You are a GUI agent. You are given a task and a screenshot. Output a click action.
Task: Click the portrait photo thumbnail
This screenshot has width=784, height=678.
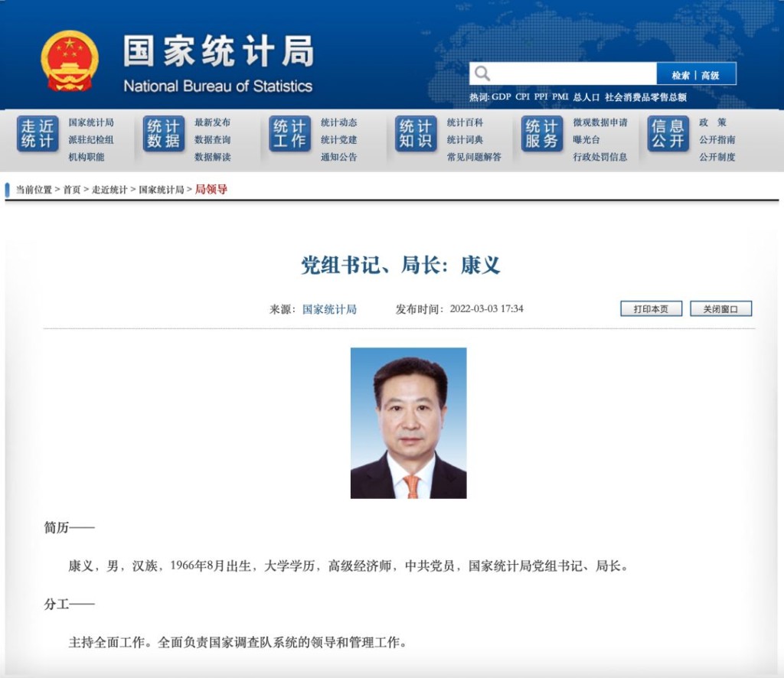pyautogui.click(x=408, y=423)
